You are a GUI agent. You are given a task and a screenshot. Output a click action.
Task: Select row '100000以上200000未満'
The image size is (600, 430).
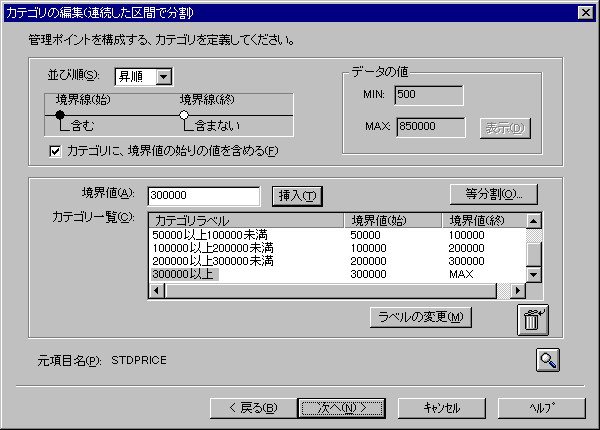coord(337,248)
